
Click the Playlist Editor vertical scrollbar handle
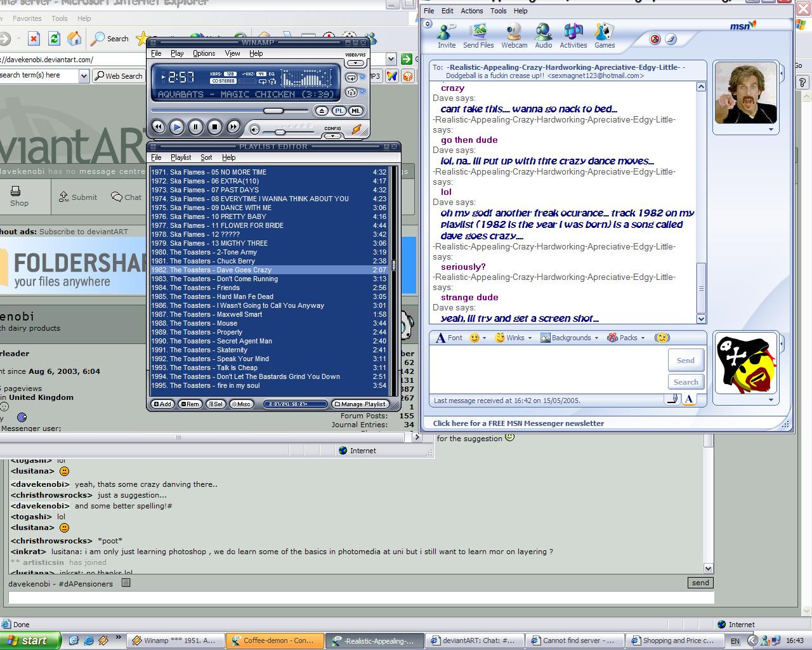point(394,265)
